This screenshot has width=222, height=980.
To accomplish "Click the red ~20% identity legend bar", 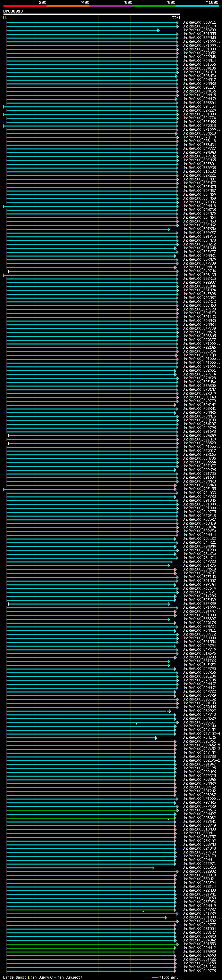I will [x=25, y=6].
